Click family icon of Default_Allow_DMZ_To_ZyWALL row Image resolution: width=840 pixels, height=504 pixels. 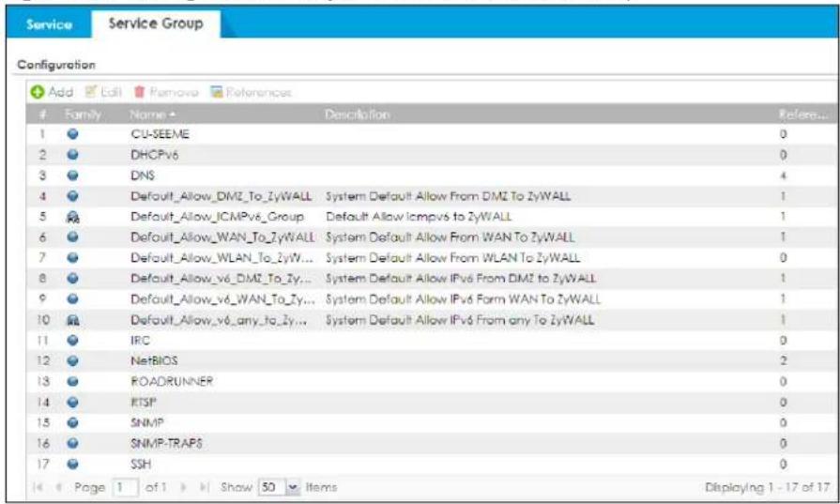pos(73,196)
